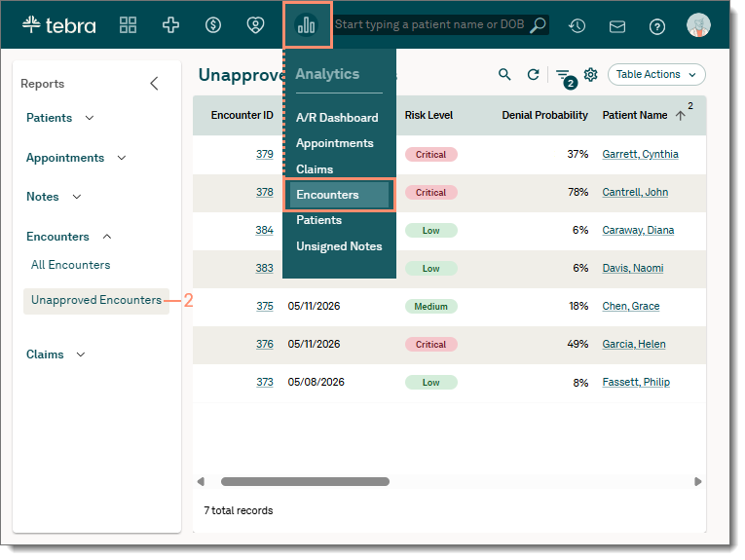Open encounter 384 link
This screenshot has width=745, height=560.
(264, 230)
